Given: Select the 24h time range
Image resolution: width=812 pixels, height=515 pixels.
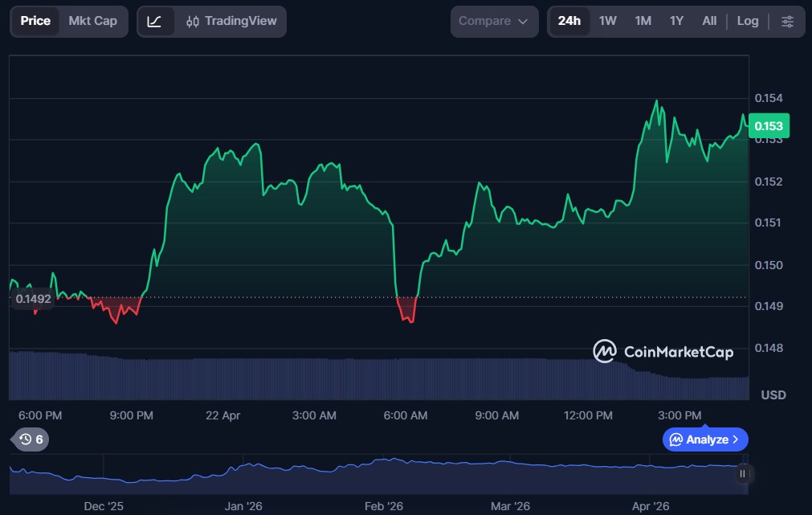Looking at the screenshot, I should (x=569, y=22).
